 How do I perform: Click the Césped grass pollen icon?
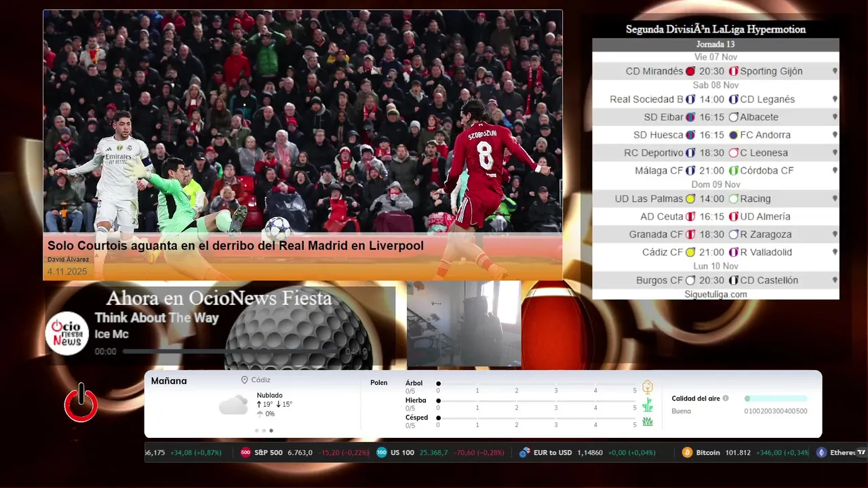(648, 422)
